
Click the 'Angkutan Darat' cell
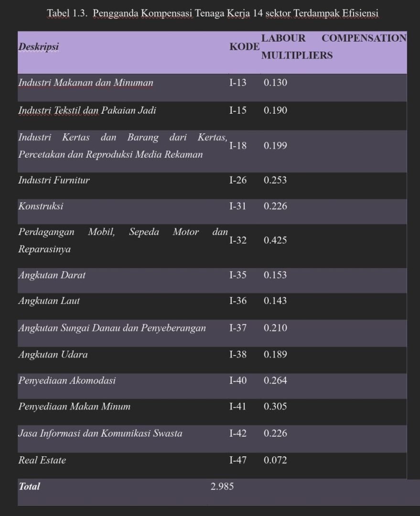point(52,275)
